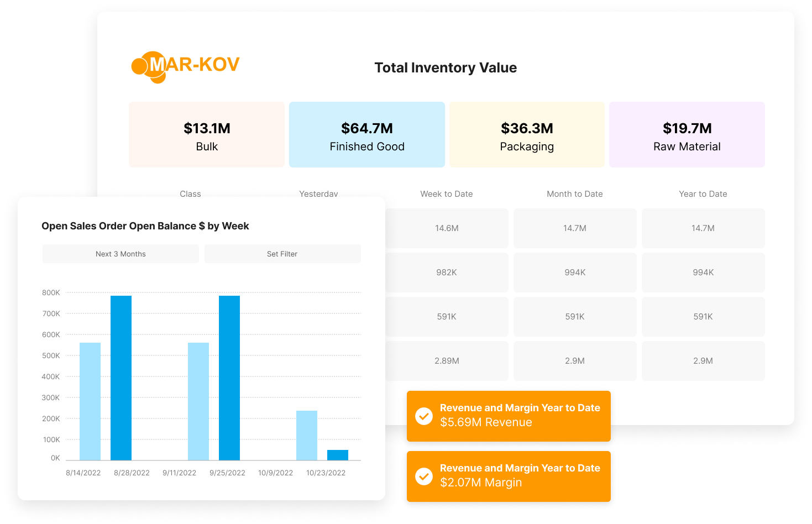
Task: Click the checkmark icon beside $5.69M Revenue
Action: [424, 416]
